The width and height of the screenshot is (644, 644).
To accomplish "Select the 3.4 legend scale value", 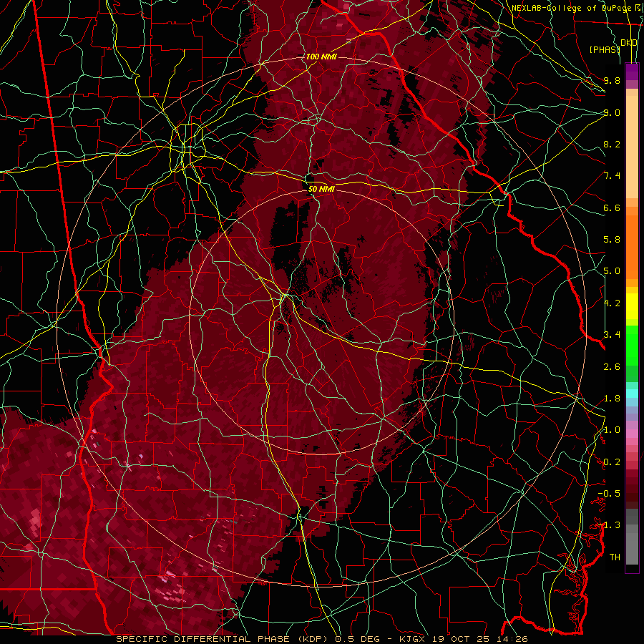I will coord(612,335).
